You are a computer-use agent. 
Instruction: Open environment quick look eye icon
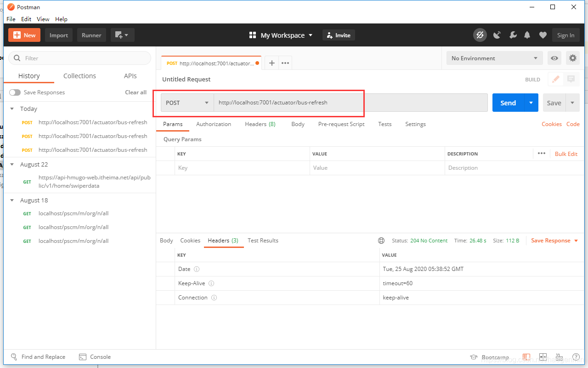[555, 58]
